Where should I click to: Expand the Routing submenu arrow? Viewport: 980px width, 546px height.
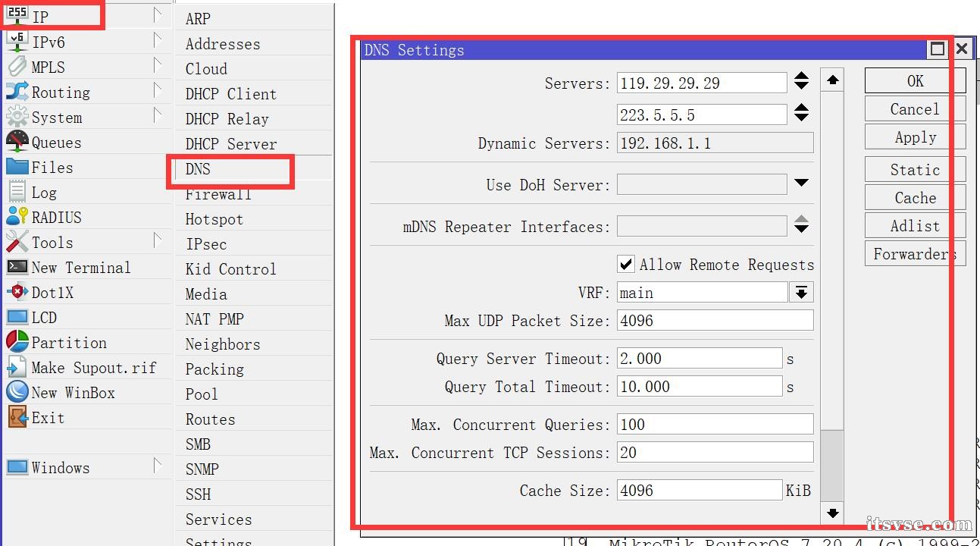coord(157,91)
